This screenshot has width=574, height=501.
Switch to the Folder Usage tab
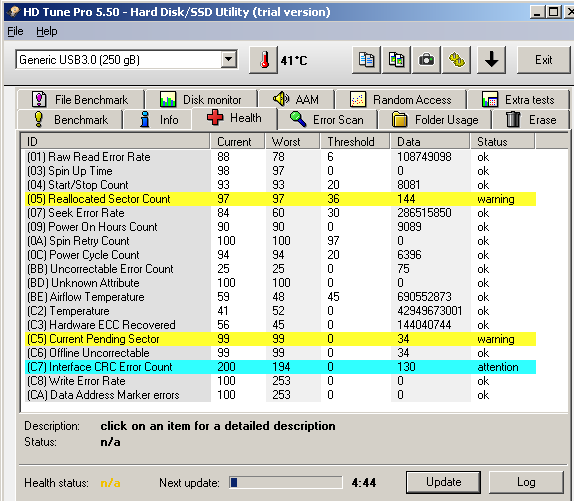tap(435, 120)
